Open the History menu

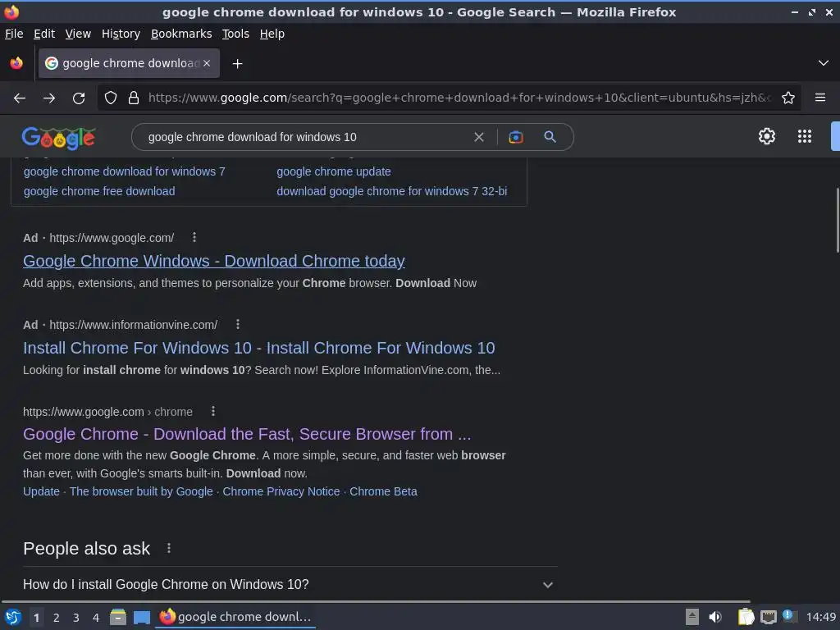(x=121, y=34)
